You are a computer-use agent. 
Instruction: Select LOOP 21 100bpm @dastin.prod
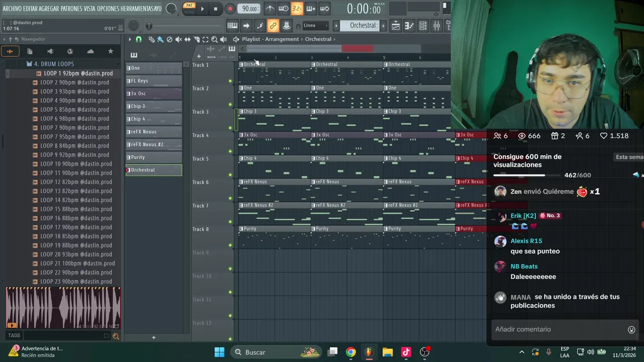[77, 263]
